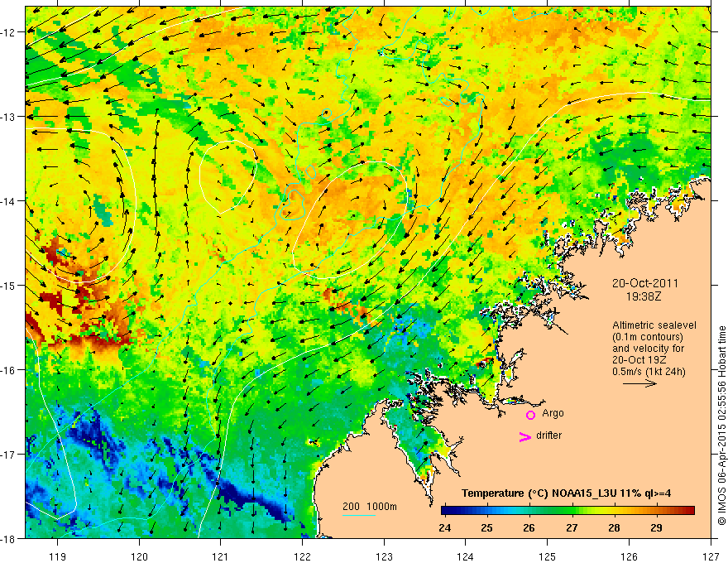Click the '122' longitude axis label

(x=302, y=556)
